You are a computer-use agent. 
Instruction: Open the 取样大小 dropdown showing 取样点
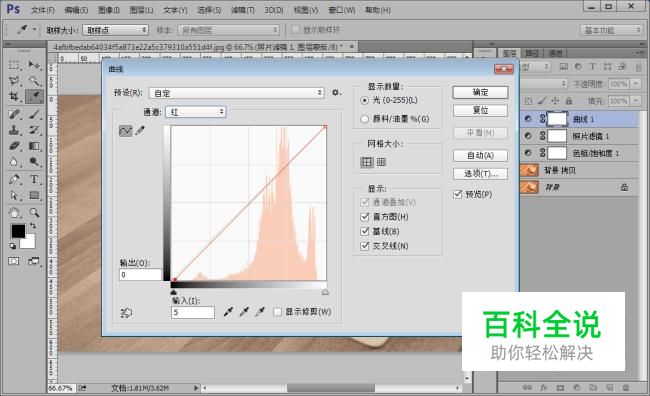click(x=115, y=30)
